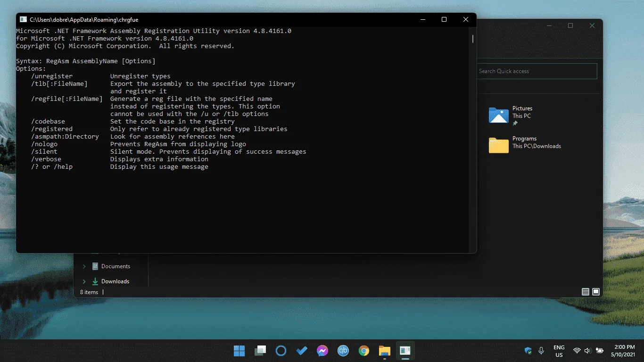Switch Explorer to details view
Viewport: 644px width, 362px height.
coord(586,292)
